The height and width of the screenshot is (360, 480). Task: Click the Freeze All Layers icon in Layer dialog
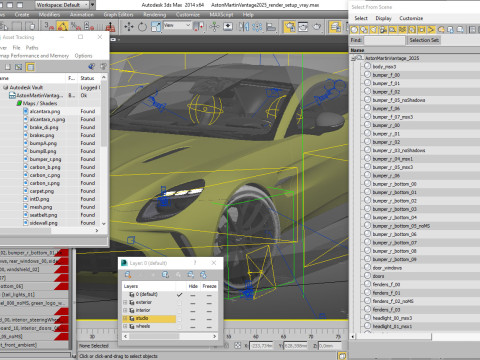[203, 275]
